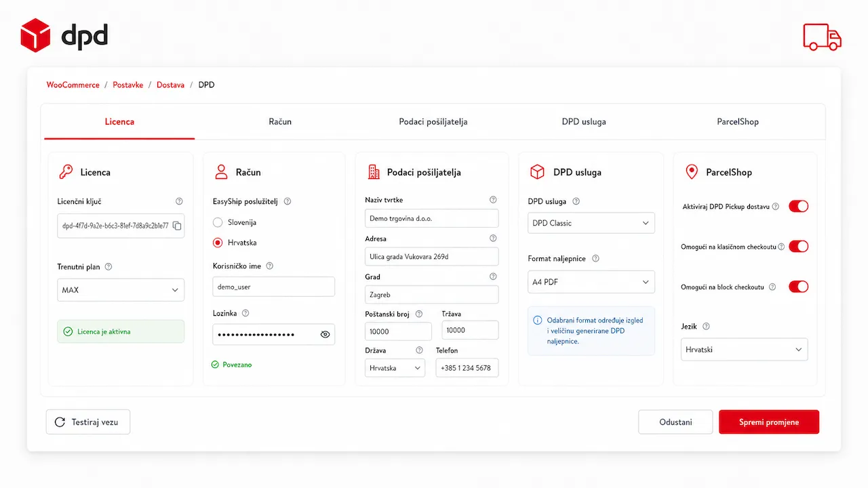
Task: Select the Slovenija server option
Action: pyautogui.click(x=218, y=222)
